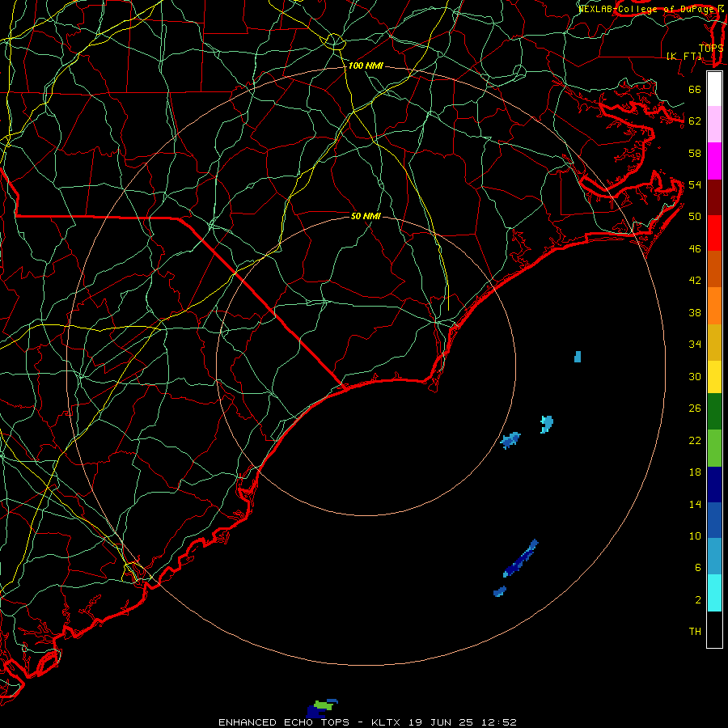Click the small blue echo near 100 NMI ring
728x728 pixels.
[578, 357]
